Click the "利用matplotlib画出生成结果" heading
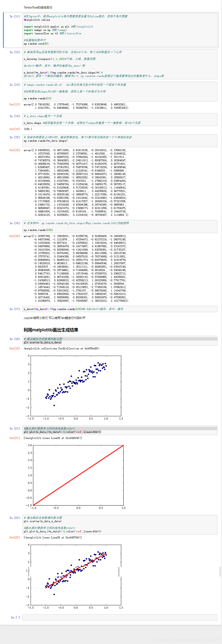The width and height of the screenshot is (222, 644). pos(51,330)
